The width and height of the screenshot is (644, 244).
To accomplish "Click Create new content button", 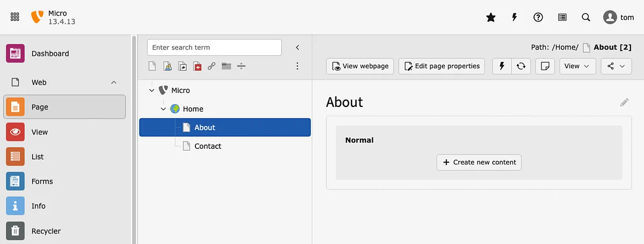I will (x=479, y=162).
